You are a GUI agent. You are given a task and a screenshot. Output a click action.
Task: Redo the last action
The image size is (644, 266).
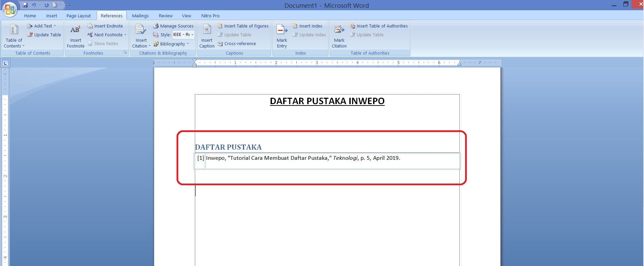47,5
